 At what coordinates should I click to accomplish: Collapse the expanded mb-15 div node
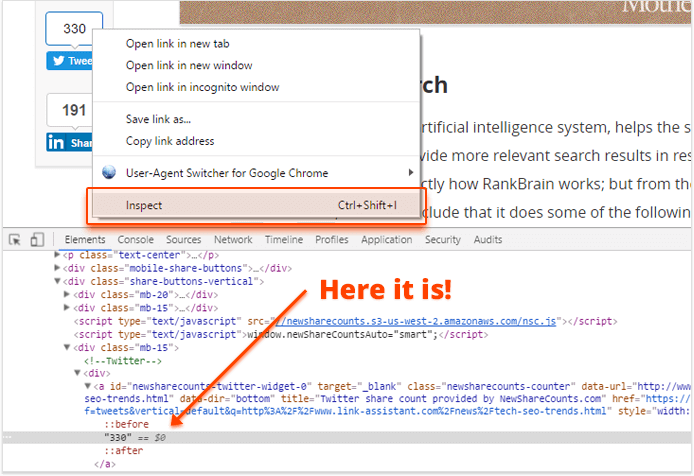tap(67, 348)
